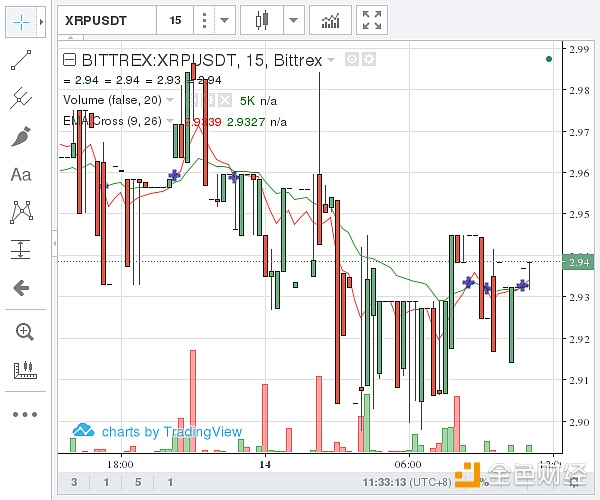Click the 11:33:13 (UTC+8) clock
Screen dimensions: 600x500
407,482
